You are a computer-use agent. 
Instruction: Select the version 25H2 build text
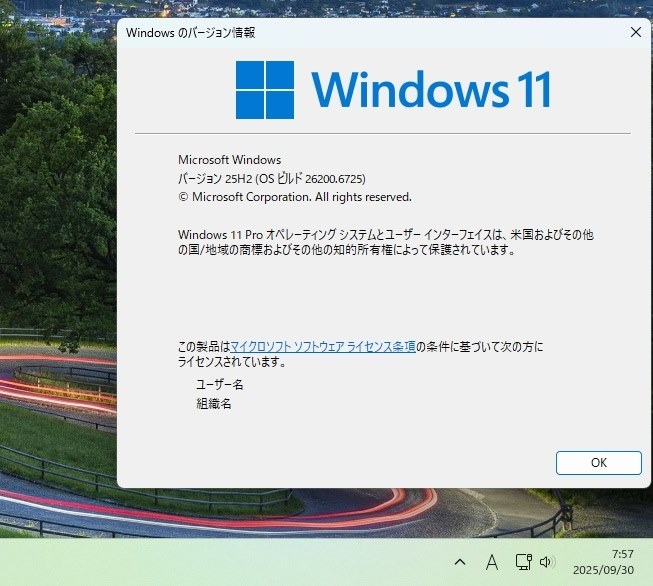point(272,179)
